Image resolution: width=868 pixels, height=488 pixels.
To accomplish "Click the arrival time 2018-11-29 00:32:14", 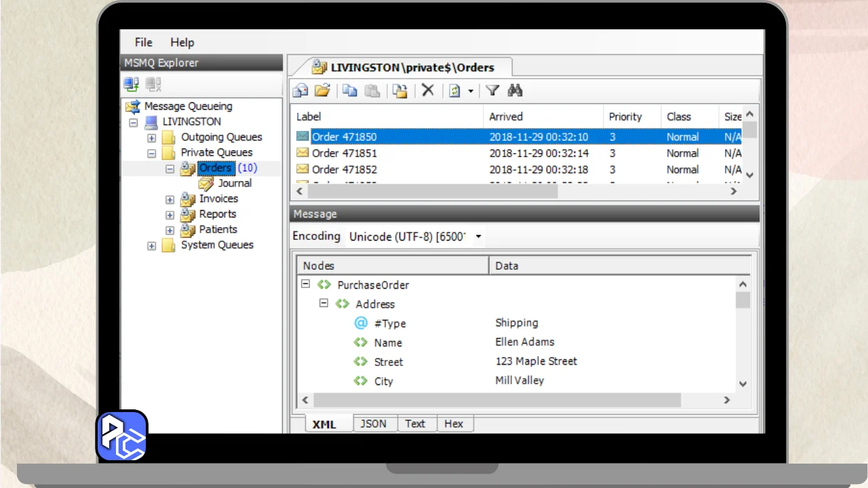I will (x=538, y=153).
